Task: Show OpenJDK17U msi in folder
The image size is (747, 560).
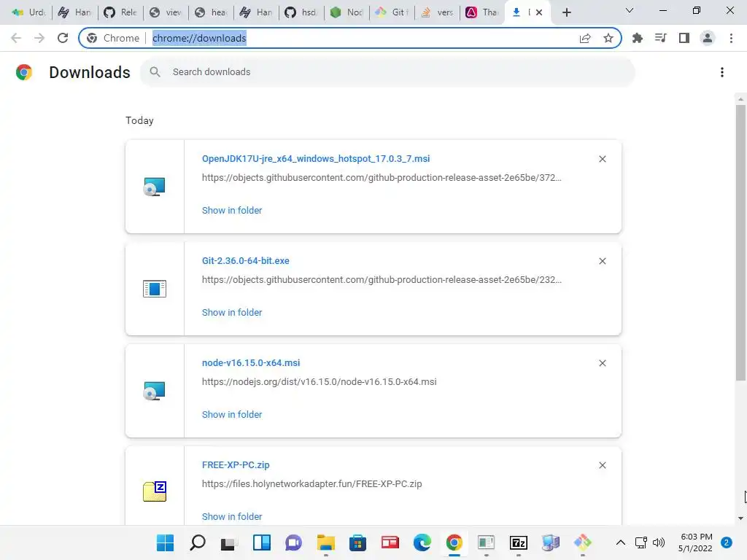Action: (232, 211)
